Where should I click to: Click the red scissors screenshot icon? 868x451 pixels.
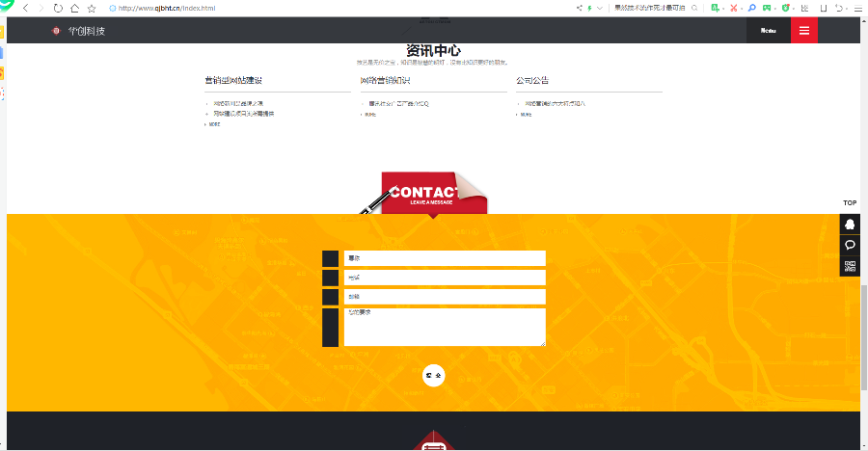pos(733,8)
